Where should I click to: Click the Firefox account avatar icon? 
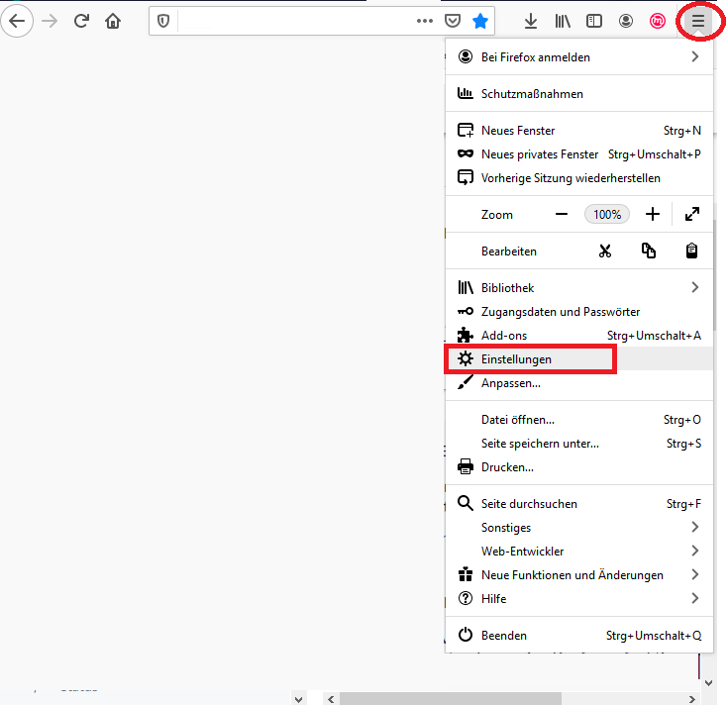tap(626, 21)
